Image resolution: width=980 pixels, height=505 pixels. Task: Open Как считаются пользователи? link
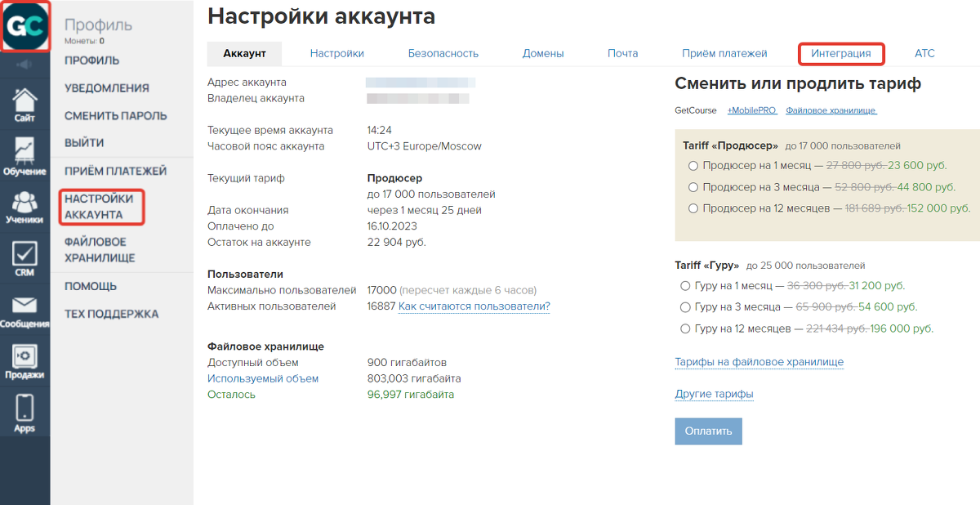coord(474,306)
